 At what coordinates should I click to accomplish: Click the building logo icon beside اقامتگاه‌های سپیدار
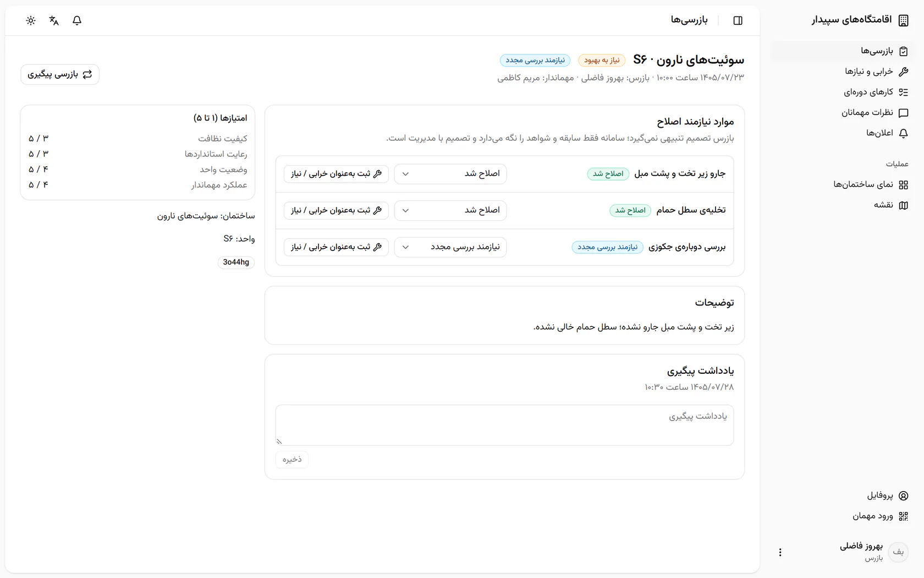point(903,20)
